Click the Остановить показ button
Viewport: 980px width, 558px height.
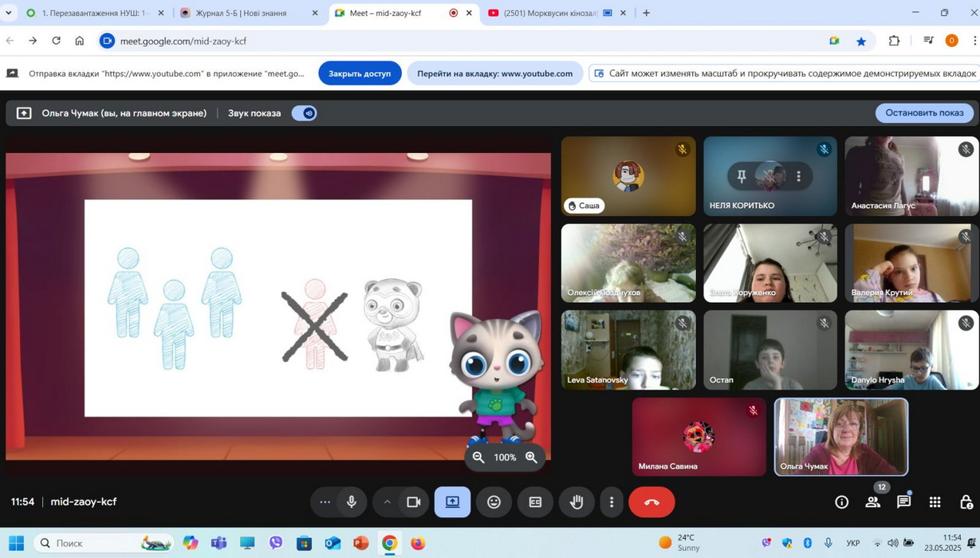(x=924, y=113)
